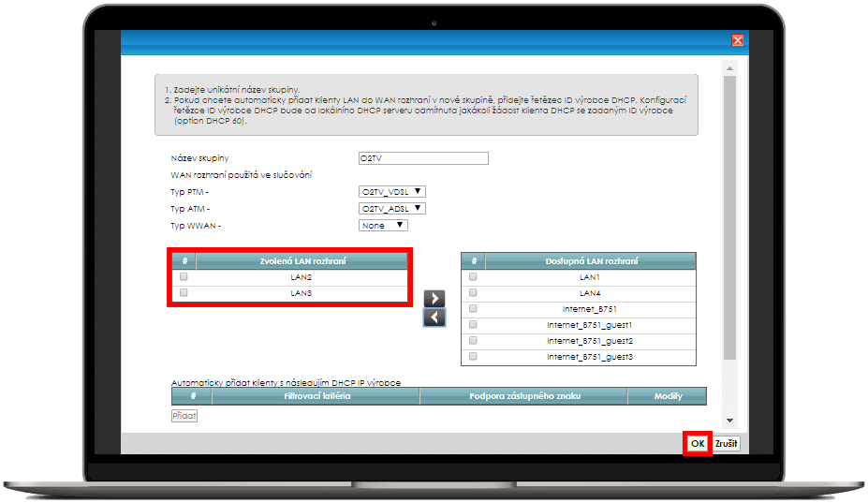Open the Typ WWAN dropdown

[x=384, y=225]
